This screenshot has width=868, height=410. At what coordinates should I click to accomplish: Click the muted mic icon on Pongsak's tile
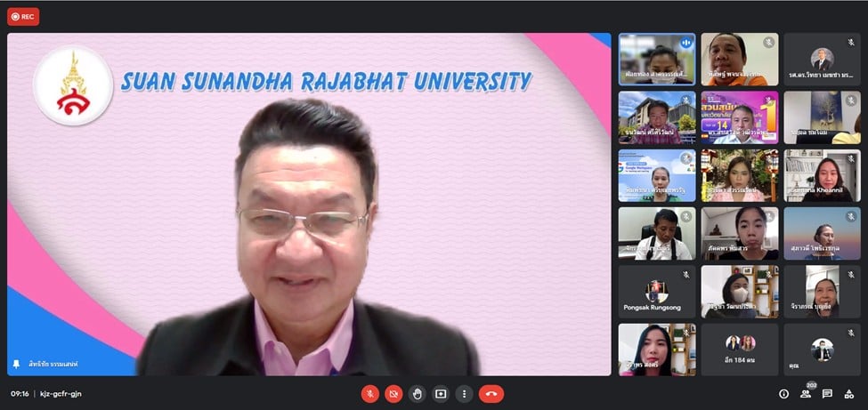click(x=685, y=276)
